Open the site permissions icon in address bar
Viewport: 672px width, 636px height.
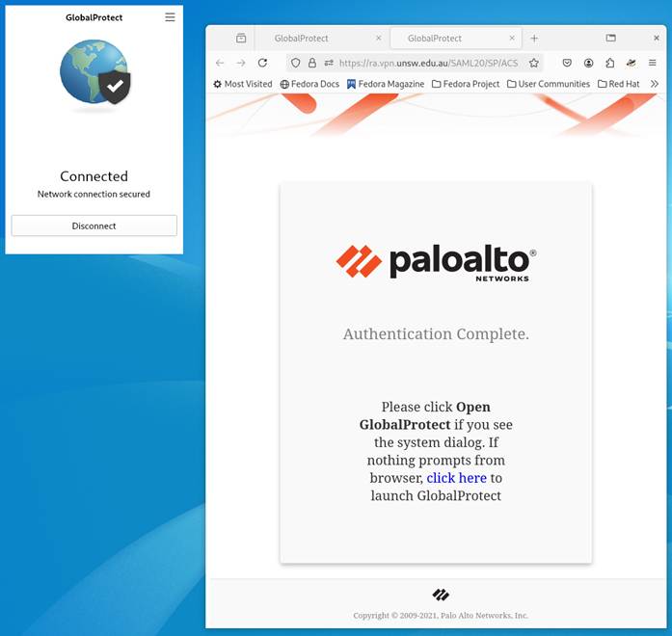[x=329, y=63]
